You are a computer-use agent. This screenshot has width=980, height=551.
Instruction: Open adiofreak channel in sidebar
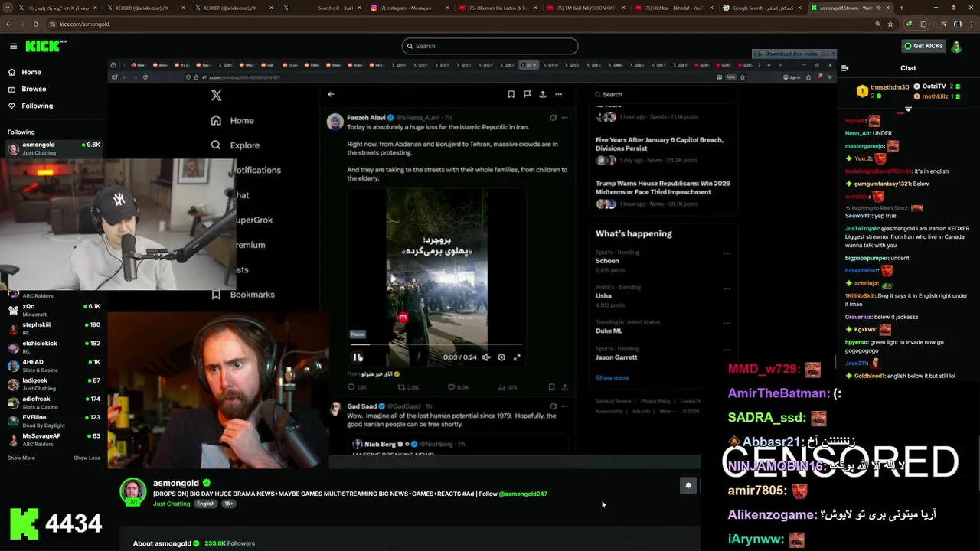(x=54, y=403)
